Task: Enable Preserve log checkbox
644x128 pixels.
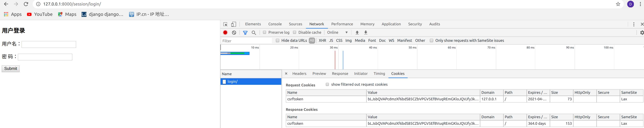Action: pyautogui.click(x=264, y=32)
